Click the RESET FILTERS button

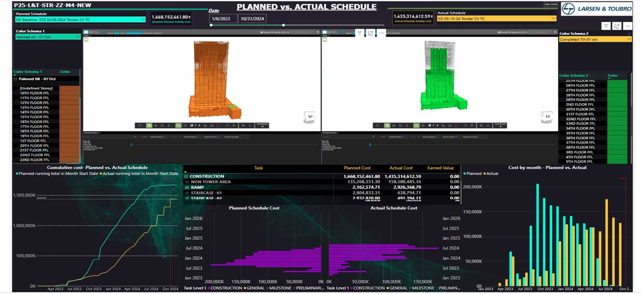pos(551,4)
